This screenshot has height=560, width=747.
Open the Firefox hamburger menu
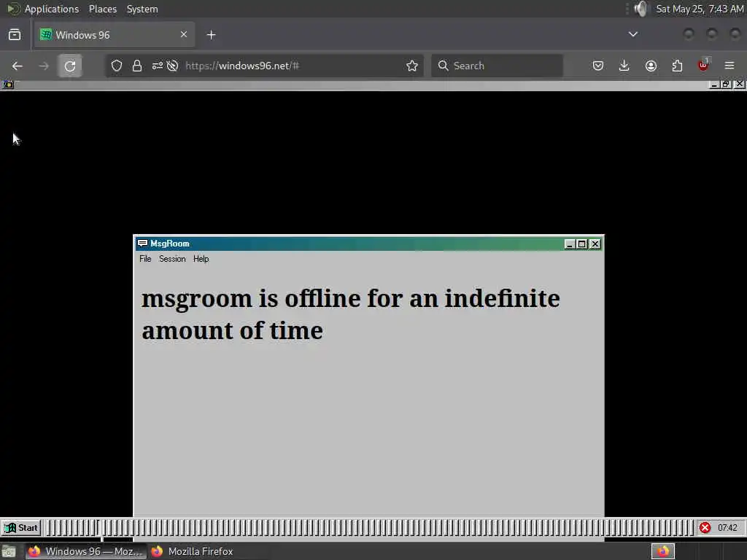(x=729, y=66)
